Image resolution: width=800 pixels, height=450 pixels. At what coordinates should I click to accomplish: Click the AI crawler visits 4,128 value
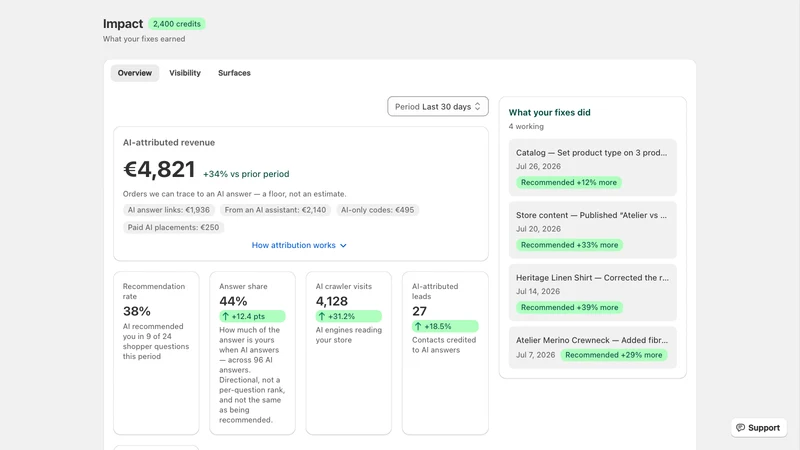pyautogui.click(x=332, y=301)
